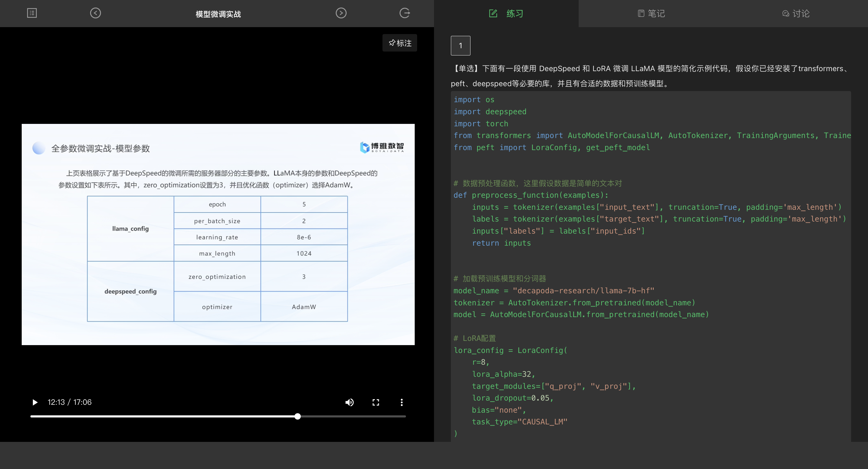Go to next lesson arrow
This screenshot has width=868, height=469.
pos(341,13)
